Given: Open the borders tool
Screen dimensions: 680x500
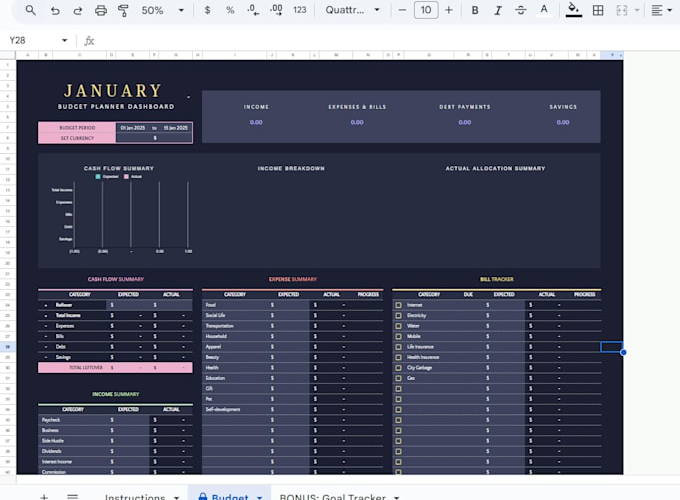Looking at the screenshot, I should point(598,10).
